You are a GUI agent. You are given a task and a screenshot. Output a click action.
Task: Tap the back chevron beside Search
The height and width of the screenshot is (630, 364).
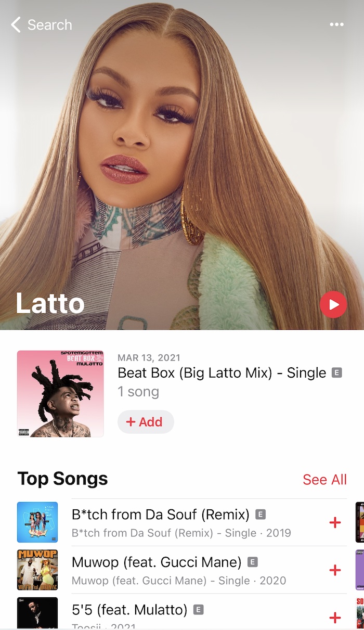click(x=16, y=24)
